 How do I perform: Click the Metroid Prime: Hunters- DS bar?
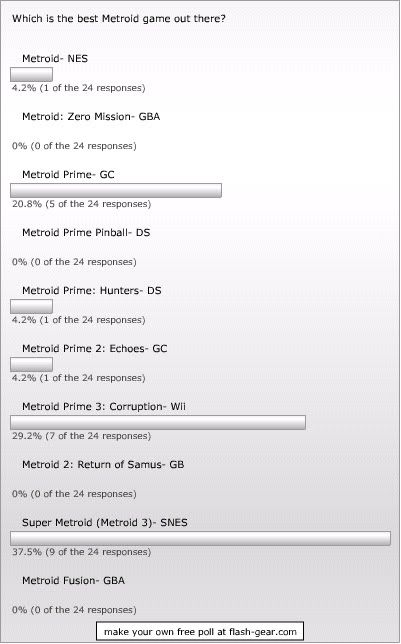pyautogui.click(x=32, y=306)
